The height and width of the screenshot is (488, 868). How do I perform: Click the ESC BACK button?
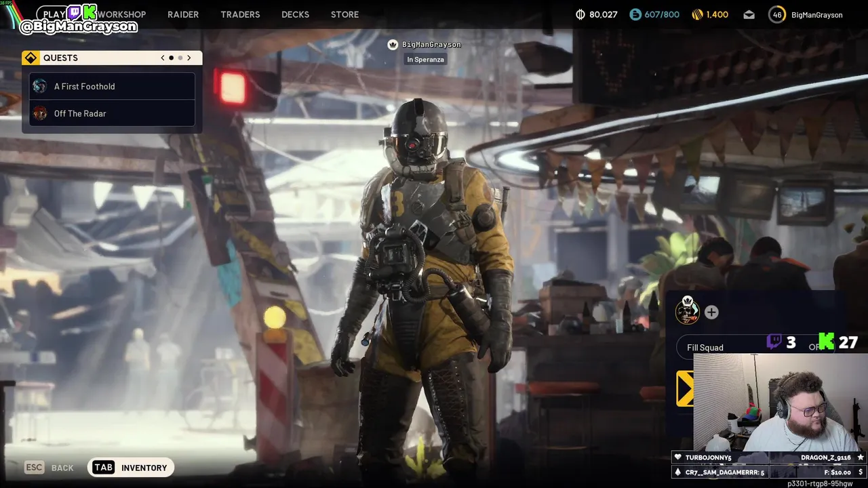[x=49, y=468]
